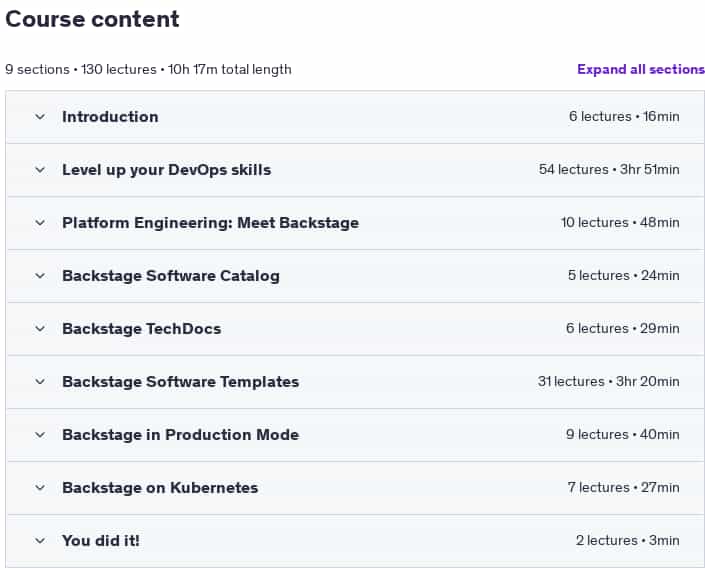Expand Backstage Software Templates chevron
The height and width of the screenshot is (568, 705).
(40, 382)
